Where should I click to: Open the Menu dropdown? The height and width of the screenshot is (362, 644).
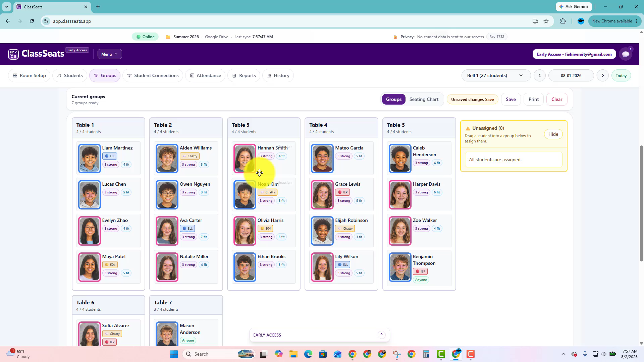pyautogui.click(x=110, y=54)
